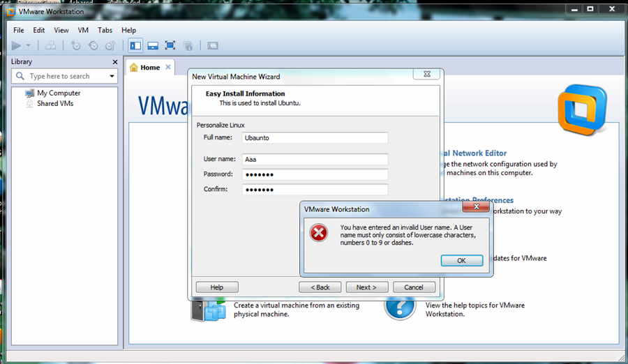Screen dimensions: 628x364
Task: Click the User name input field
Action: (315, 160)
